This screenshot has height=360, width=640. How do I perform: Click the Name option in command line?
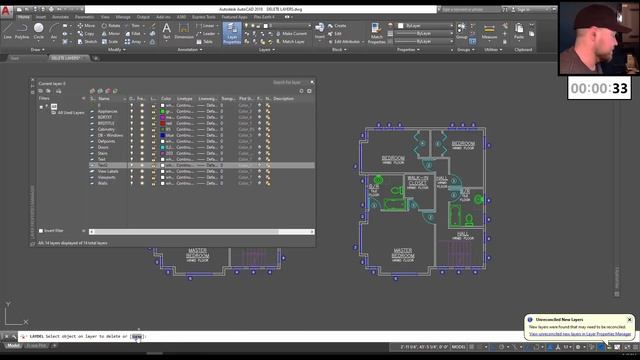click(136, 336)
